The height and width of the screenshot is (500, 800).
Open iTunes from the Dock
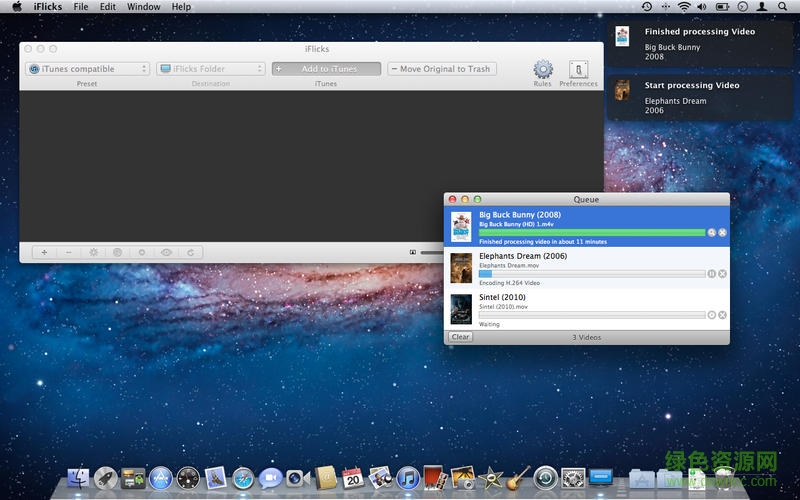click(x=407, y=478)
